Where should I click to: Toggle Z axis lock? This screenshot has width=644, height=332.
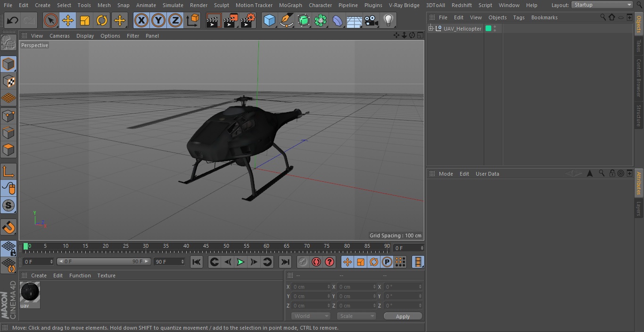[175, 20]
